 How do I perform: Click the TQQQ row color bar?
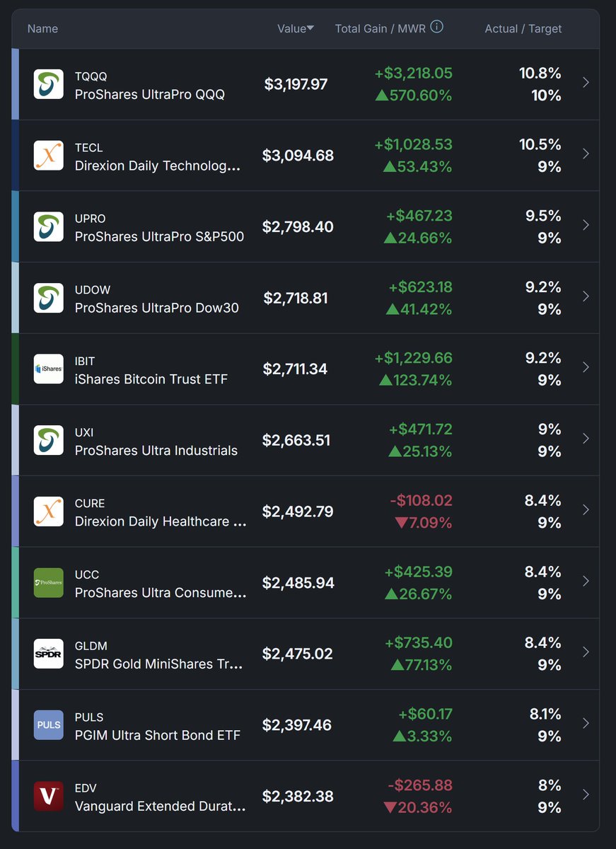[x=15, y=84]
